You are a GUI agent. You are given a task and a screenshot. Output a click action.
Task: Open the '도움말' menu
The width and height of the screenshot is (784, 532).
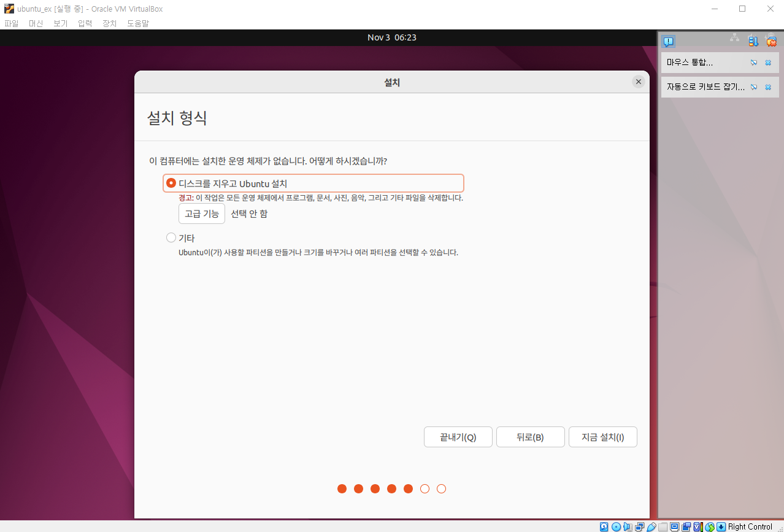(x=138, y=23)
